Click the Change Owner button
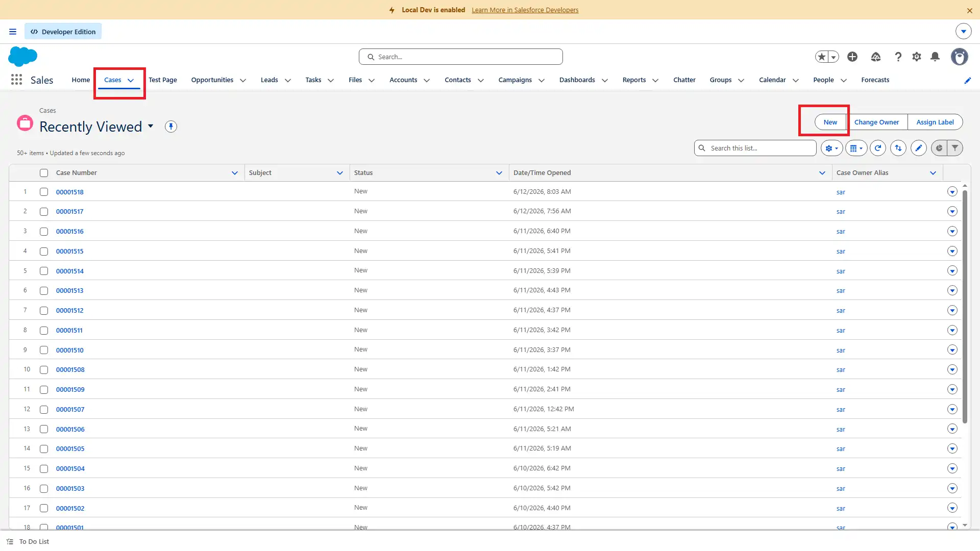The width and height of the screenshot is (980, 551). (x=877, y=122)
